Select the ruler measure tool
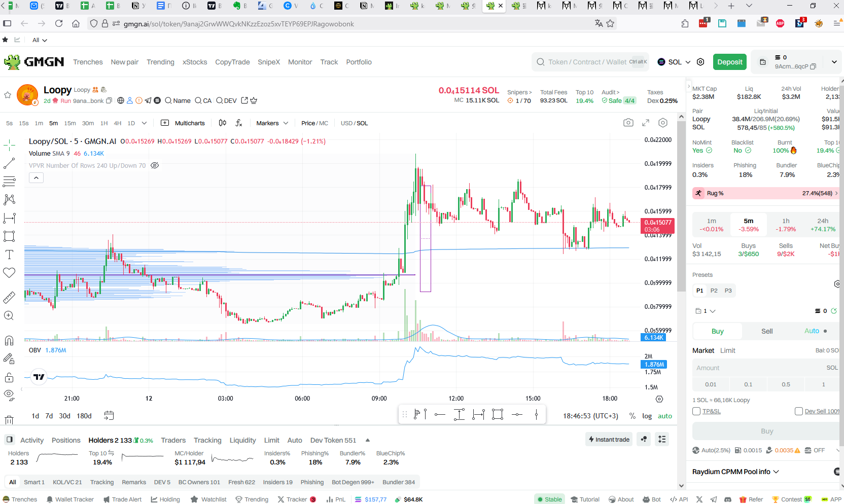 point(9,297)
